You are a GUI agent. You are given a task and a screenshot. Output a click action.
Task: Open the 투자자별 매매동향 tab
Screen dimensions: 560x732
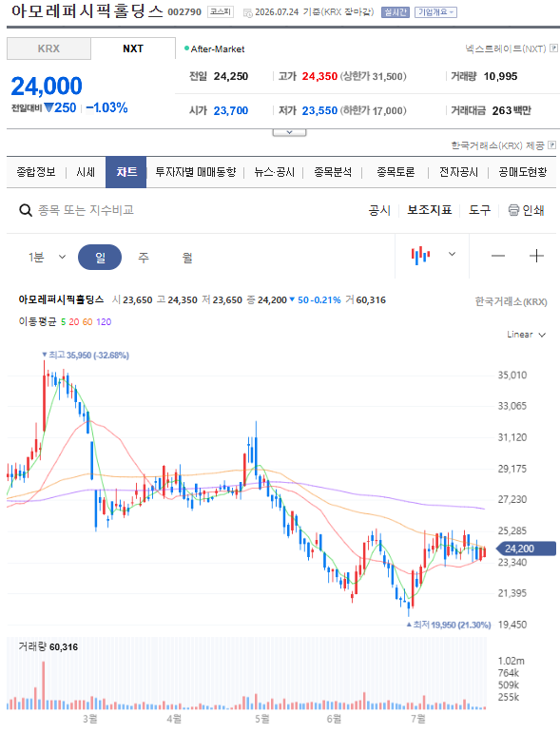click(196, 172)
